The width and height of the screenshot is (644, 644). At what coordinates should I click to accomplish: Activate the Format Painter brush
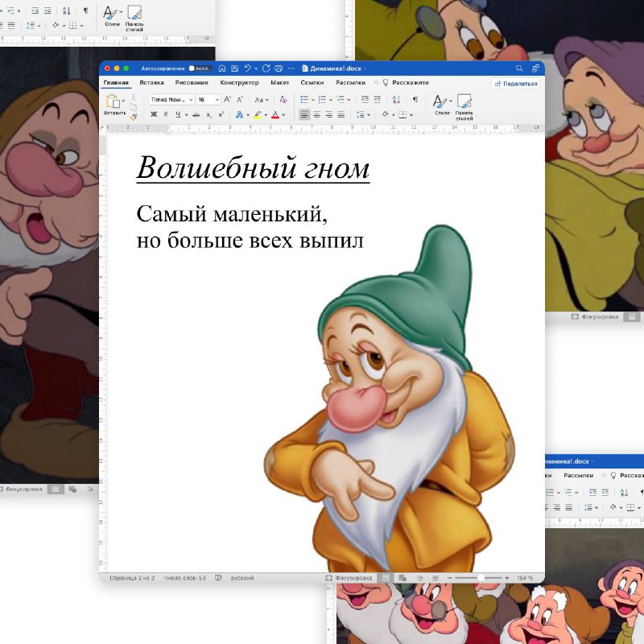133,117
